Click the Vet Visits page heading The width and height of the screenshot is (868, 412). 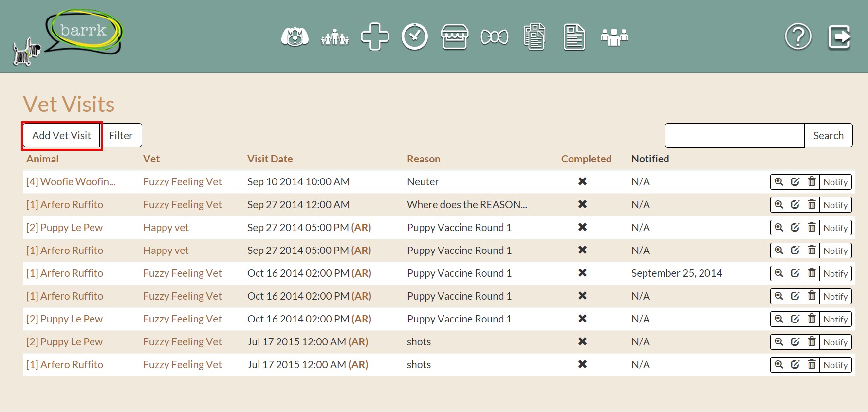point(69,104)
